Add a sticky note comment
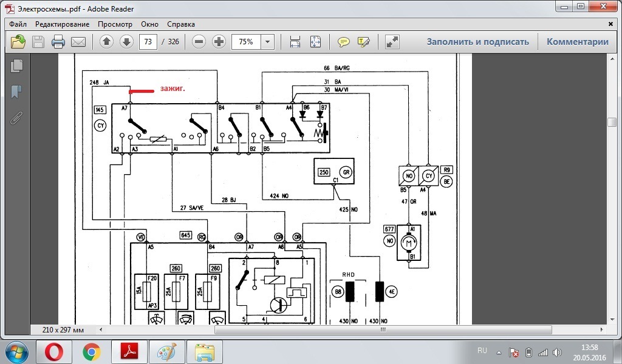Image resolution: width=622 pixels, height=364 pixels. 344,42
